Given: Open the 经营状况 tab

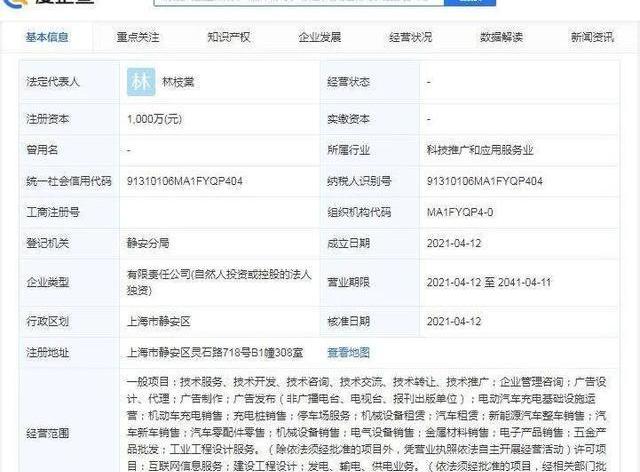Looking at the screenshot, I should [x=410, y=37].
